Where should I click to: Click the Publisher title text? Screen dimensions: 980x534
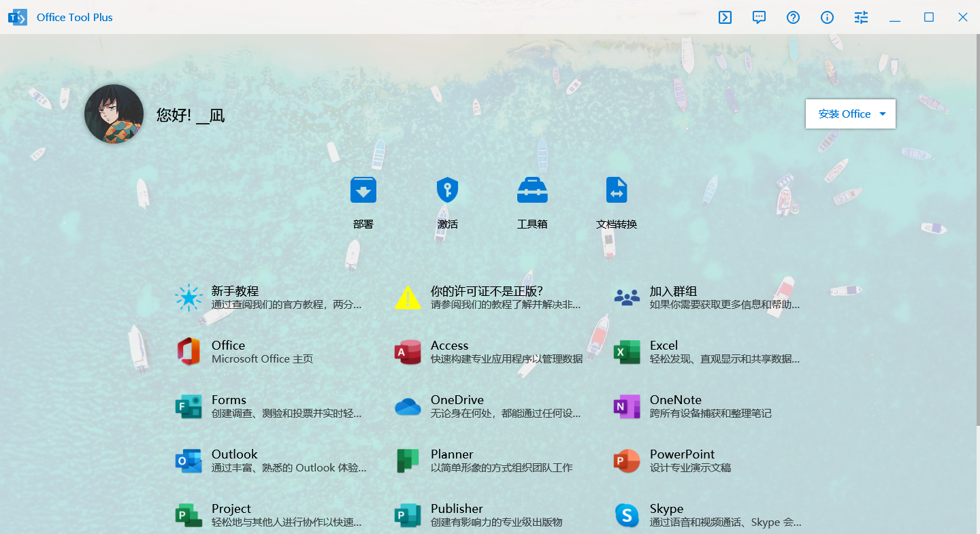tap(457, 509)
